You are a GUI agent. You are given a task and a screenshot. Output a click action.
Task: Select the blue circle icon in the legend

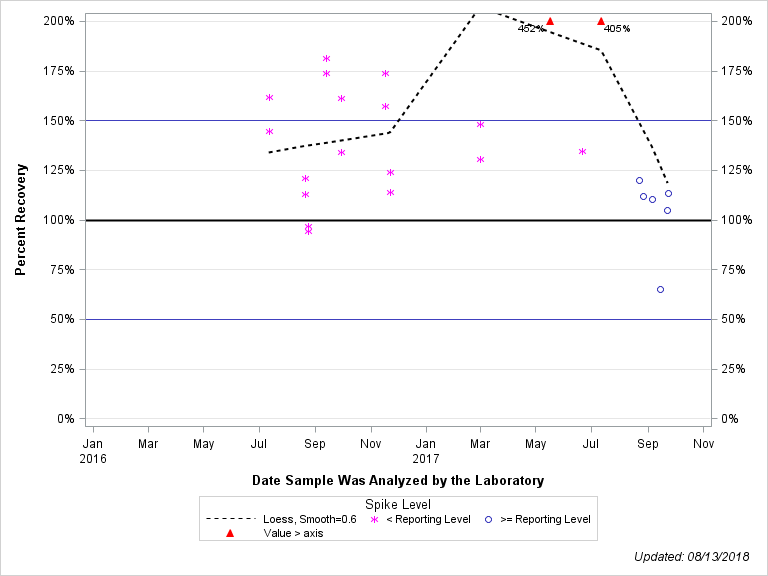[x=488, y=520]
